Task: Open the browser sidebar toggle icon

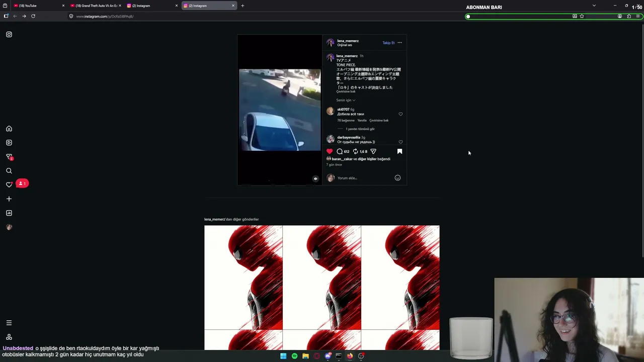Action: [6, 16]
